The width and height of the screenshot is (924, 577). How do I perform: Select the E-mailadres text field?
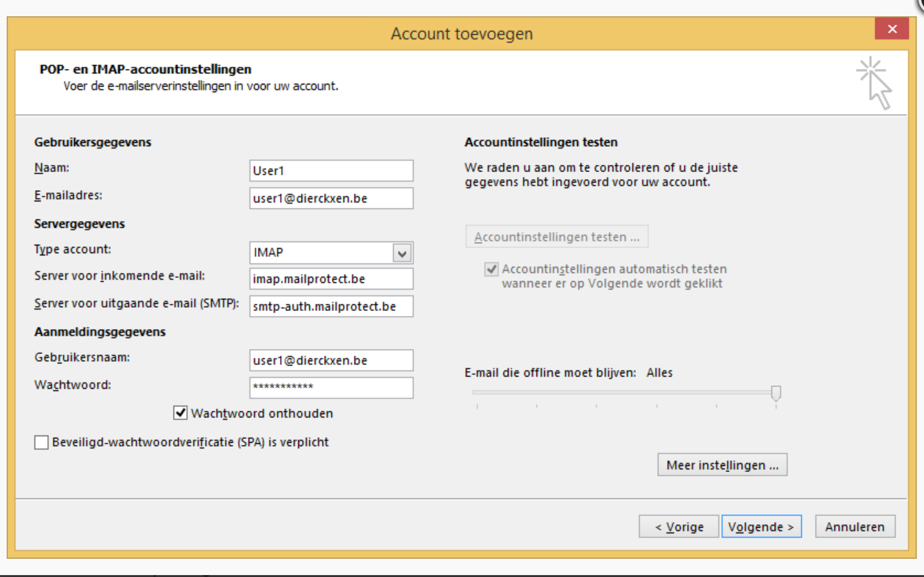click(331, 198)
